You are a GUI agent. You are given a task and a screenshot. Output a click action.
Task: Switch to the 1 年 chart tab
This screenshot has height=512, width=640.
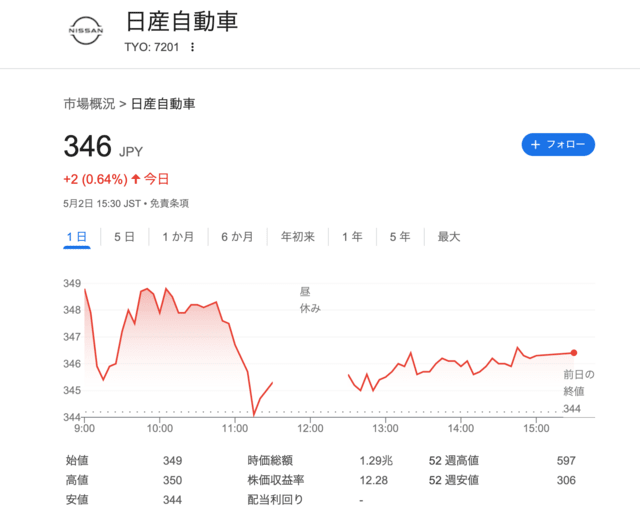point(352,237)
